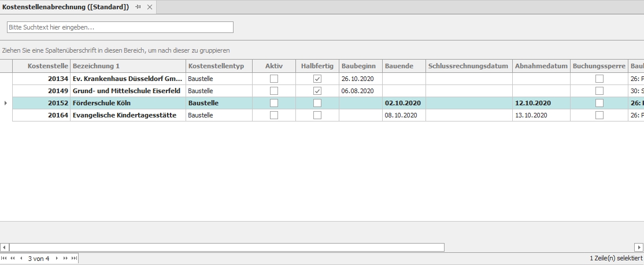644x265 pixels.
Task: Pin the Kostenstellenabrechnung tab
Action: [138, 7]
